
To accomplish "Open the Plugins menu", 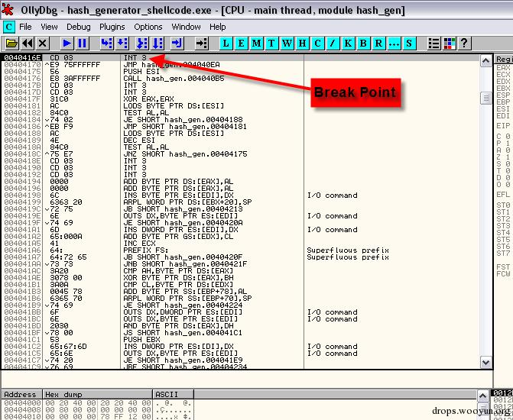I will (x=112, y=27).
